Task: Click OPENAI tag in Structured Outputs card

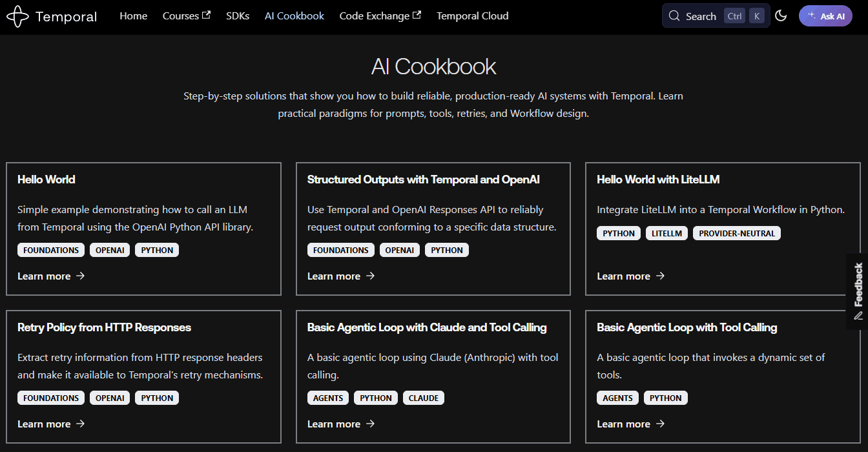Action: (400, 250)
